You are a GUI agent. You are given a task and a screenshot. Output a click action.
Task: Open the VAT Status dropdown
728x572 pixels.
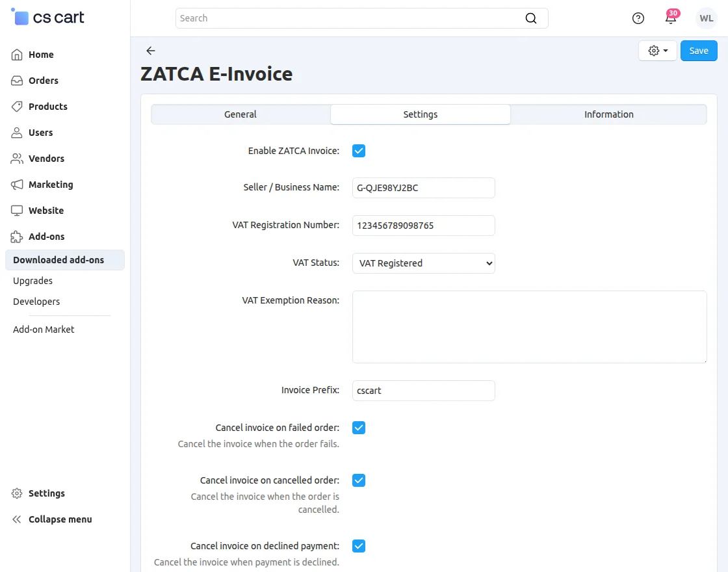(423, 263)
